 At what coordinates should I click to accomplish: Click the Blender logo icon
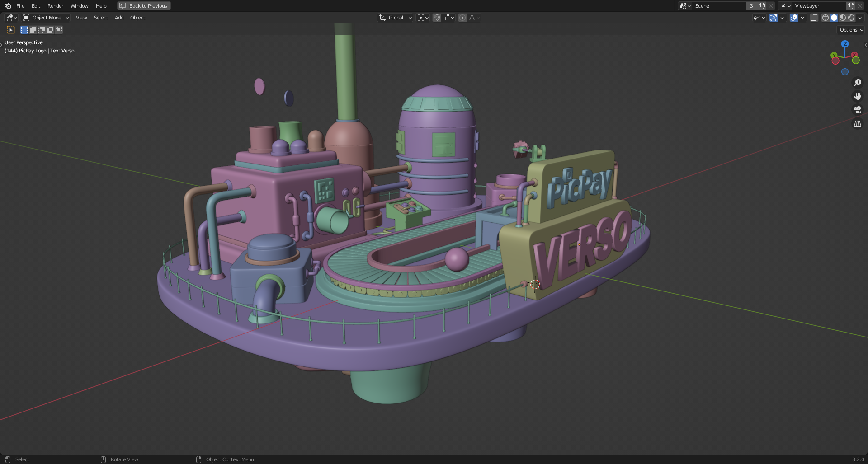(8, 6)
